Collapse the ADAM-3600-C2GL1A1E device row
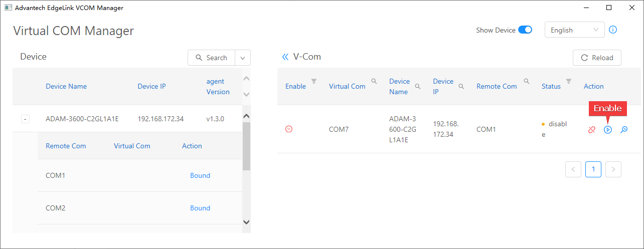The image size is (644, 249). pos(26,119)
